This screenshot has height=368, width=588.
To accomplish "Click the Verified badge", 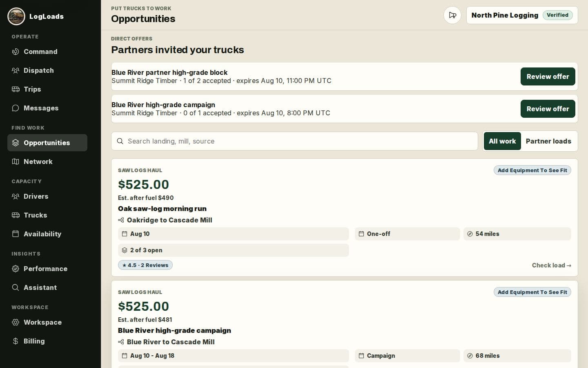I will click(557, 15).
